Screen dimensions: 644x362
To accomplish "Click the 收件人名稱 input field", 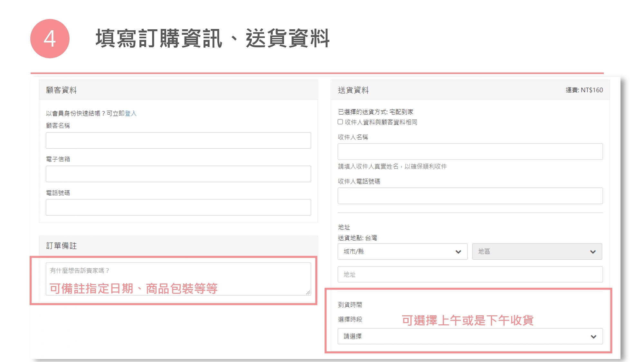I will pyautogui.click(x=470, y=152).
